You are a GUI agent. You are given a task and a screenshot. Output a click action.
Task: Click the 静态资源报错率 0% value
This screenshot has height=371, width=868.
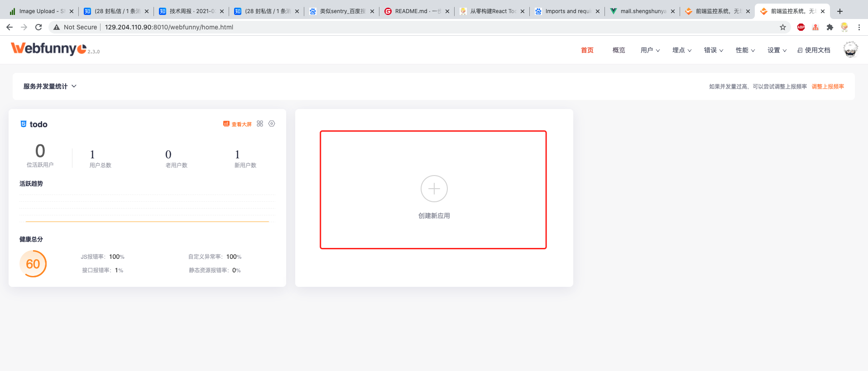coord(236,271)
